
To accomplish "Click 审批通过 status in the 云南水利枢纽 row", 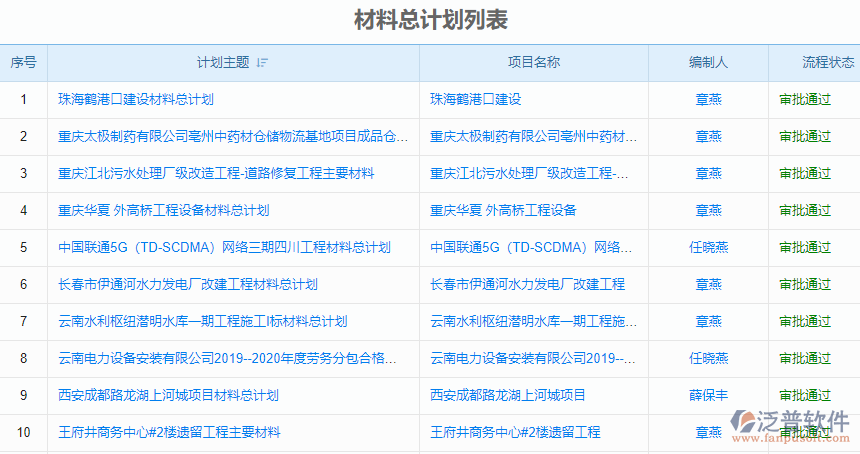I will point(805,321).
